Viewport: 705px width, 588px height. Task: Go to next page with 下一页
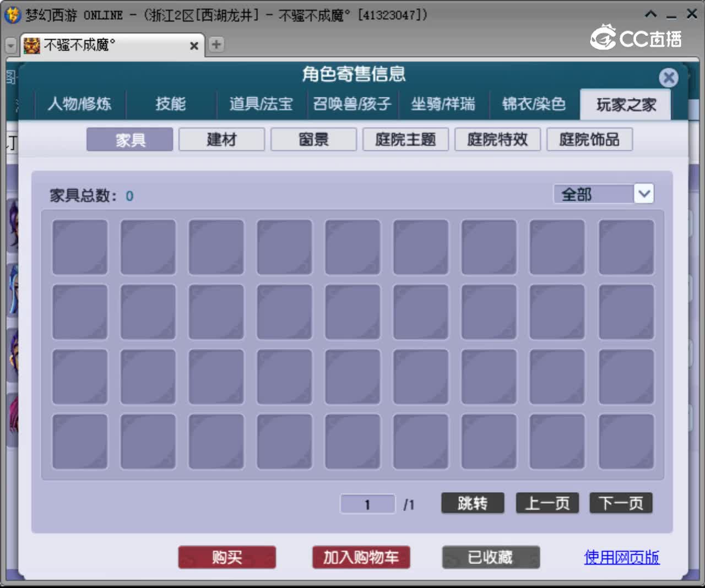pyautogui.click(x=621, y=503)
